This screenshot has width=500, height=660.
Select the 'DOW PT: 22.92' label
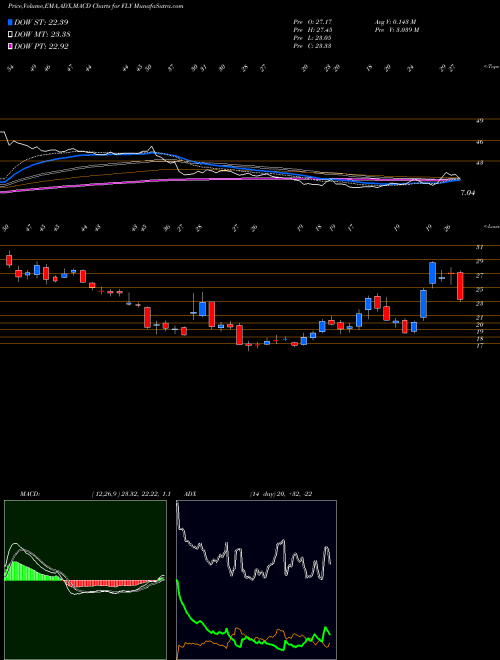tap(41, 46)
